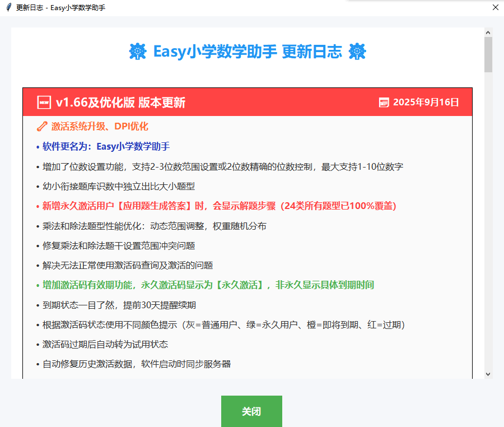Click the right gear decoration in the title
Viewport: 504px width, 427px height.
357,52
